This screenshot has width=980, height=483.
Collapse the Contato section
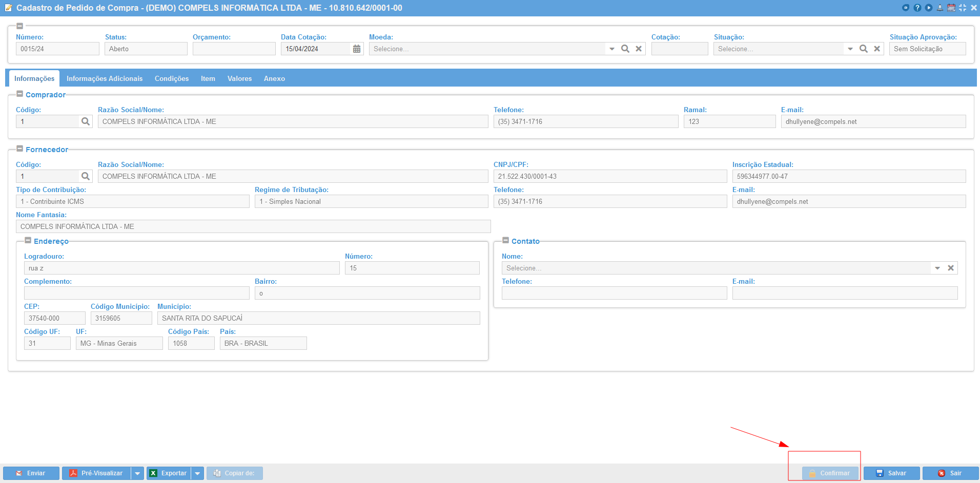click(x=506, y=241)
